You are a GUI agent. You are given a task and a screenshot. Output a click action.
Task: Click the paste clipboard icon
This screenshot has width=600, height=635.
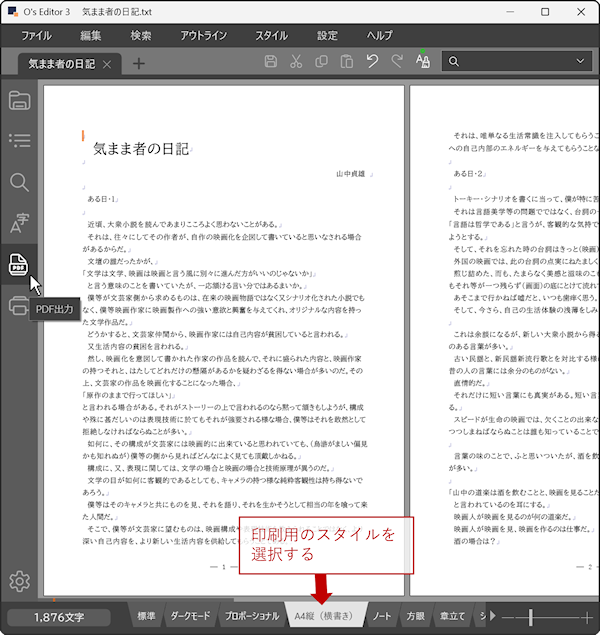click(x=346, y=62)
